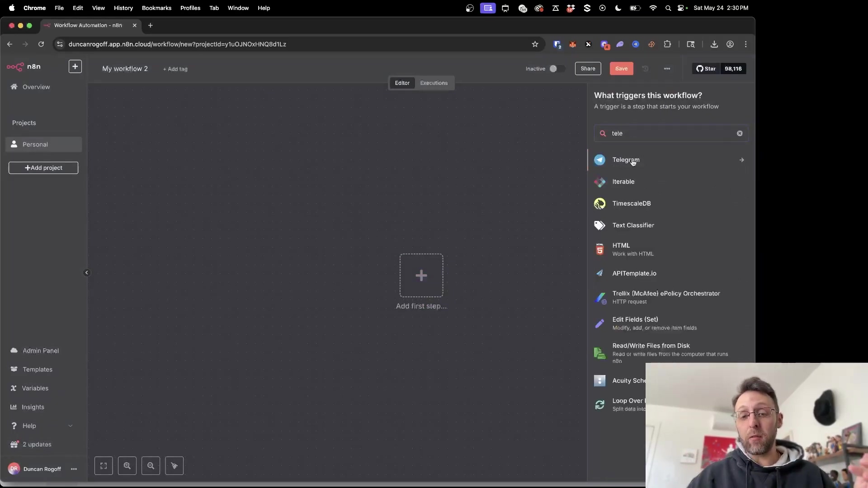Screen dimensions: 868x488
Task: Expand the Help menu
Action: coord(42,426)
